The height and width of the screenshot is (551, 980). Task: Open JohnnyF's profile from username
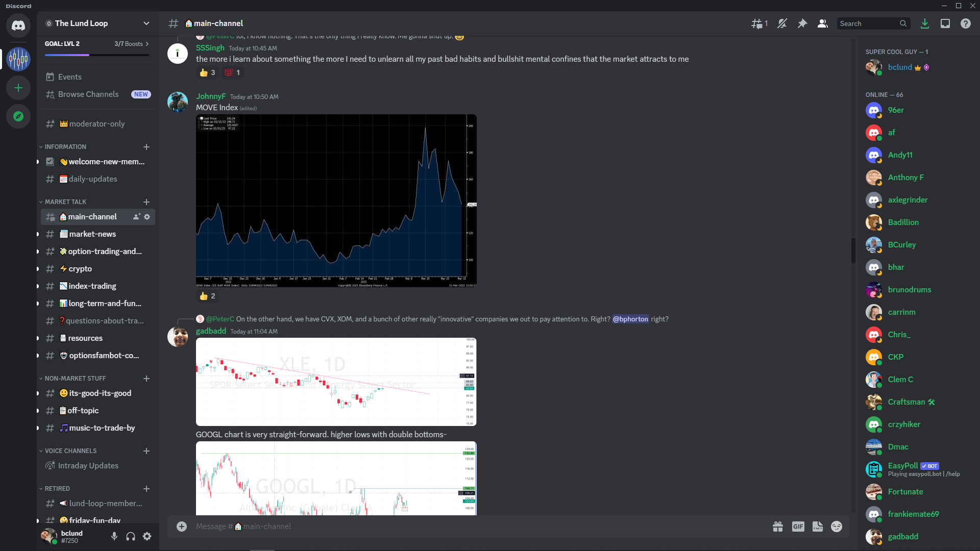(211, 96)
